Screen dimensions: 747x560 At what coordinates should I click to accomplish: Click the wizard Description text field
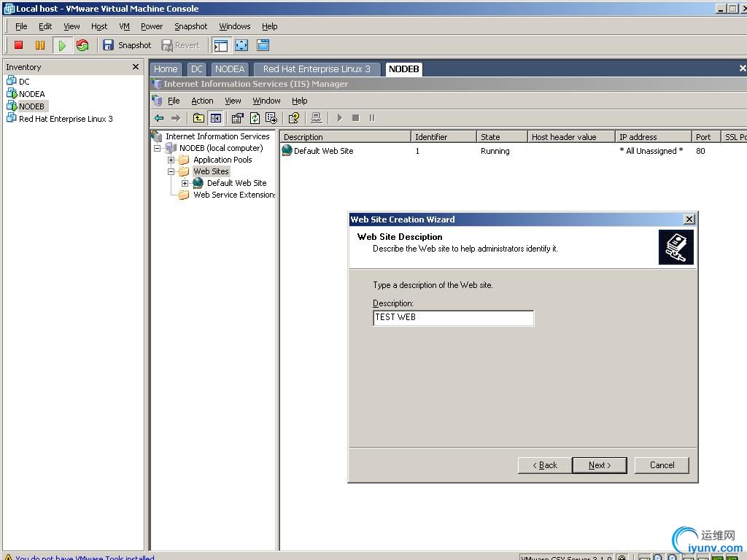(454, 318)
